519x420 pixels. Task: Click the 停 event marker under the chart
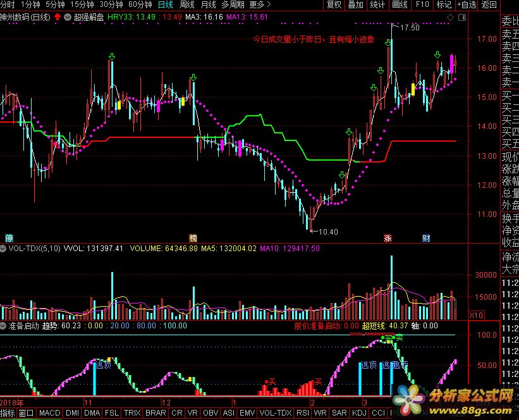coord(9,238)
